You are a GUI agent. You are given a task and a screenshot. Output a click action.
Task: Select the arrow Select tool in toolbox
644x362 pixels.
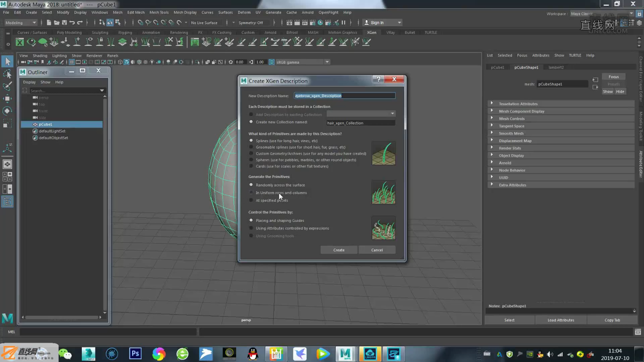(7, 61)
